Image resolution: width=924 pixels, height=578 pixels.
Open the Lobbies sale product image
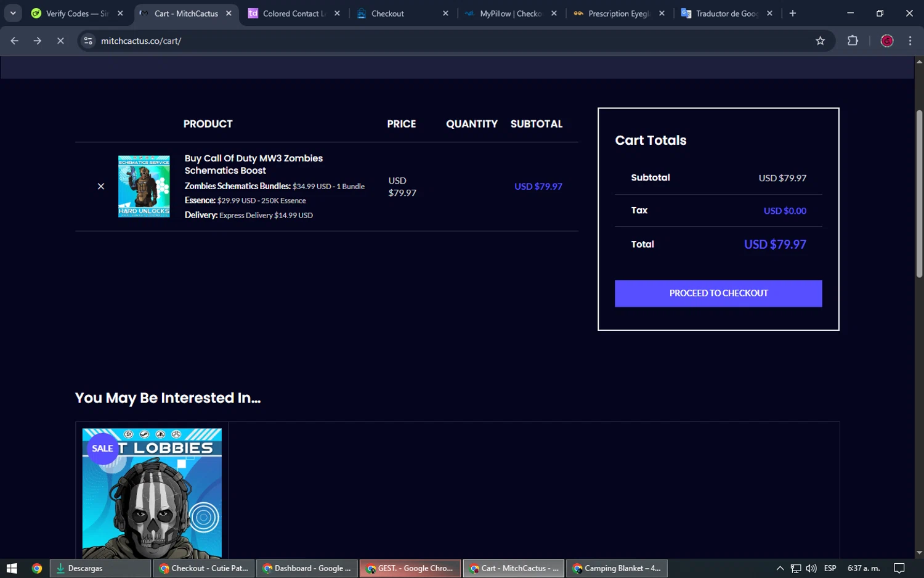152,494
